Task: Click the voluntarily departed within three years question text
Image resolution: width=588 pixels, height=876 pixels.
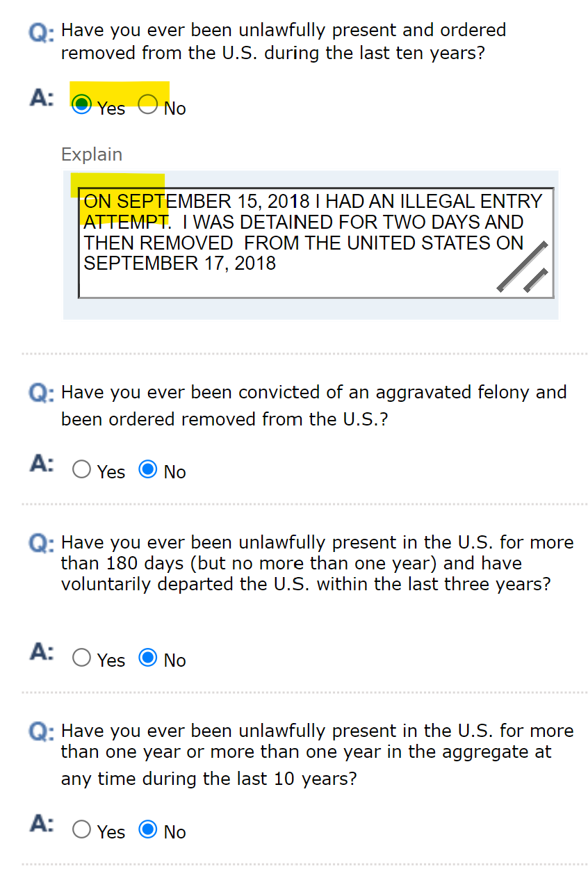Action: pyautogui.click(x=318, y=563)
